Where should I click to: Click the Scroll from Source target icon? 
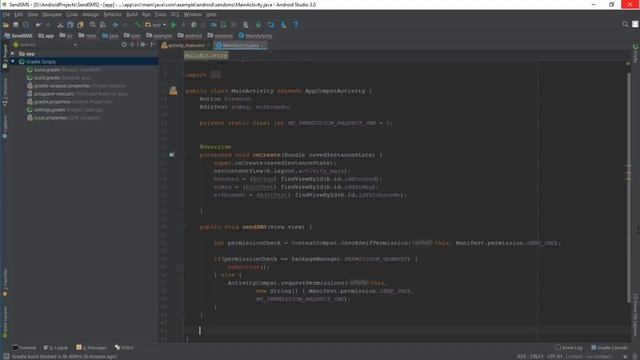(124, 44)
